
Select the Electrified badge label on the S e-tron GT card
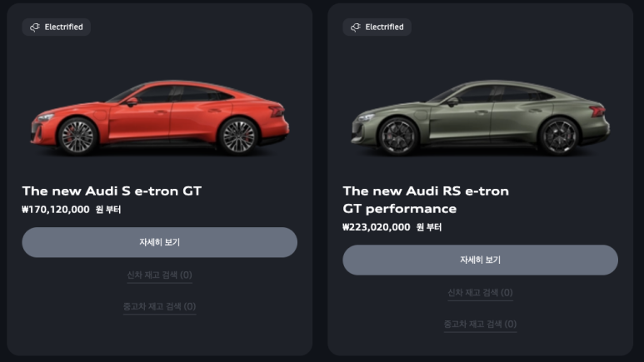point(63,27)
